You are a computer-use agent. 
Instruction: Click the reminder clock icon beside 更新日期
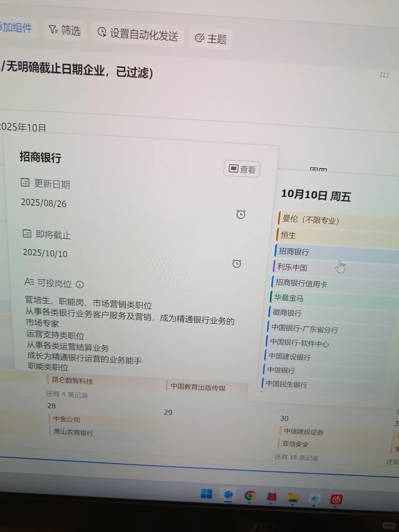pyautogui.click(x=241, y=214)
